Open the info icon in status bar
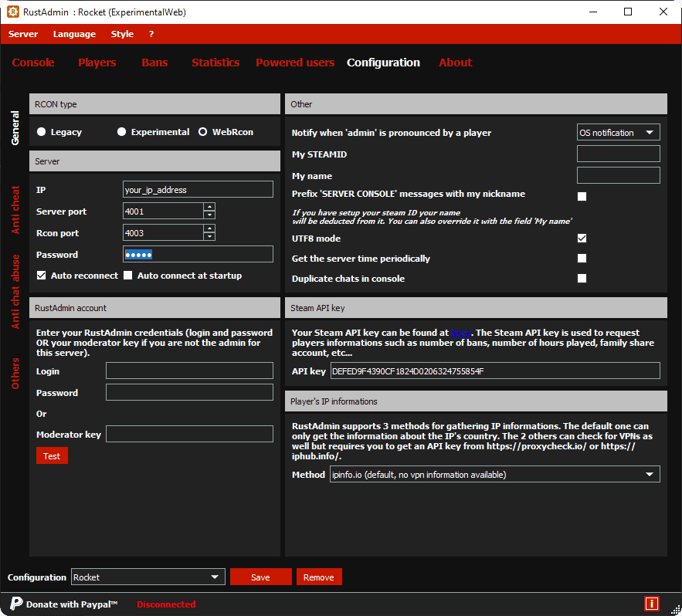Image resolution: width=682 pixels, height=616 pixels. 651,604
